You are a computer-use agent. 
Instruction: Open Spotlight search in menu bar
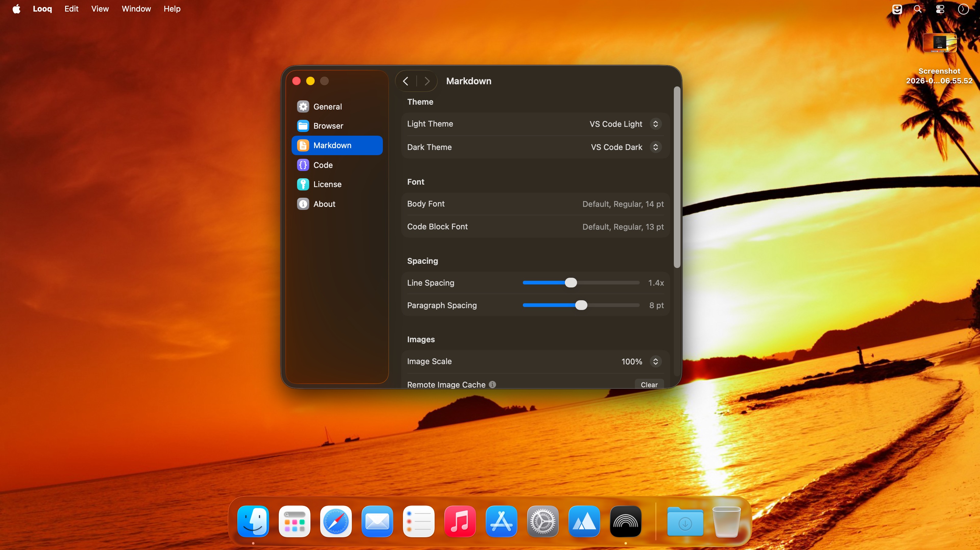(x=918, y=9)
